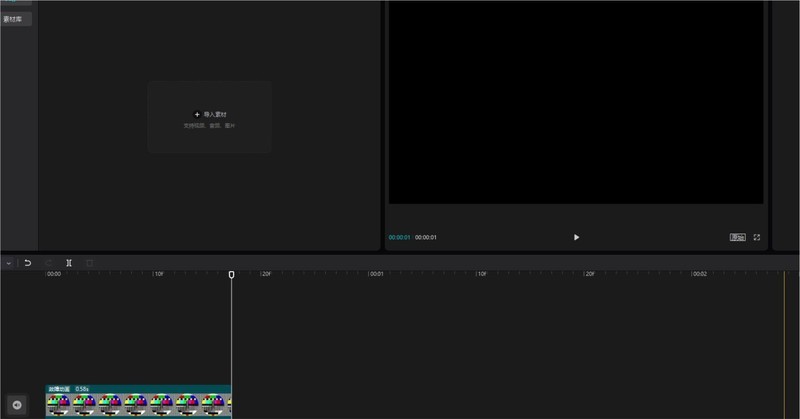Click the greyed-out delete clip icon
Screen dimensions: 800x419
[x=89, y=263]
